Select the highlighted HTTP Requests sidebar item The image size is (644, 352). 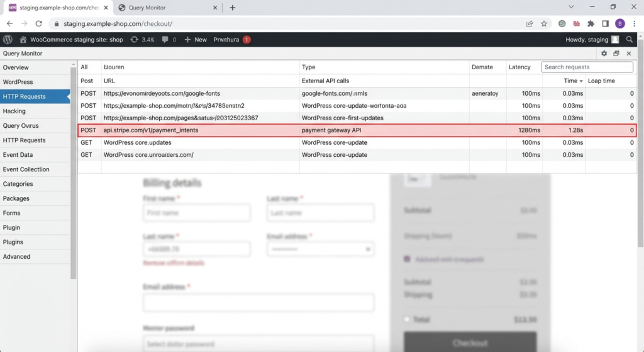(35, 96)
